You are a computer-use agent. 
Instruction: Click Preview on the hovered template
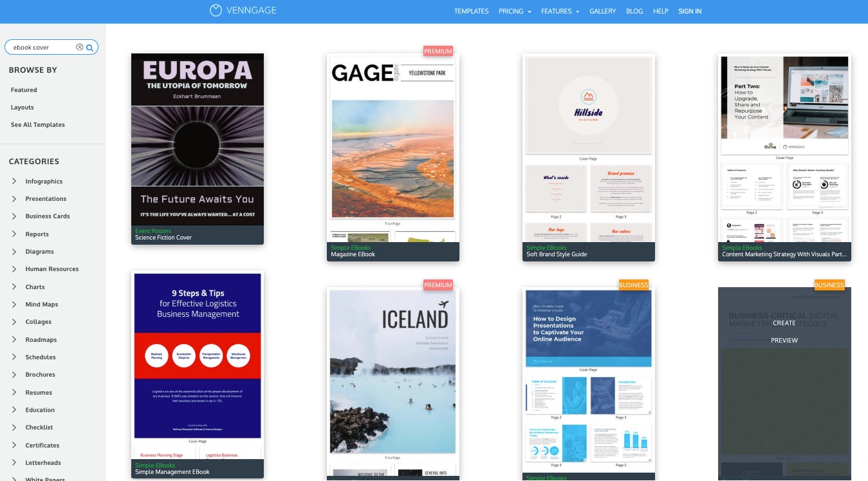[x=784, y=340]
